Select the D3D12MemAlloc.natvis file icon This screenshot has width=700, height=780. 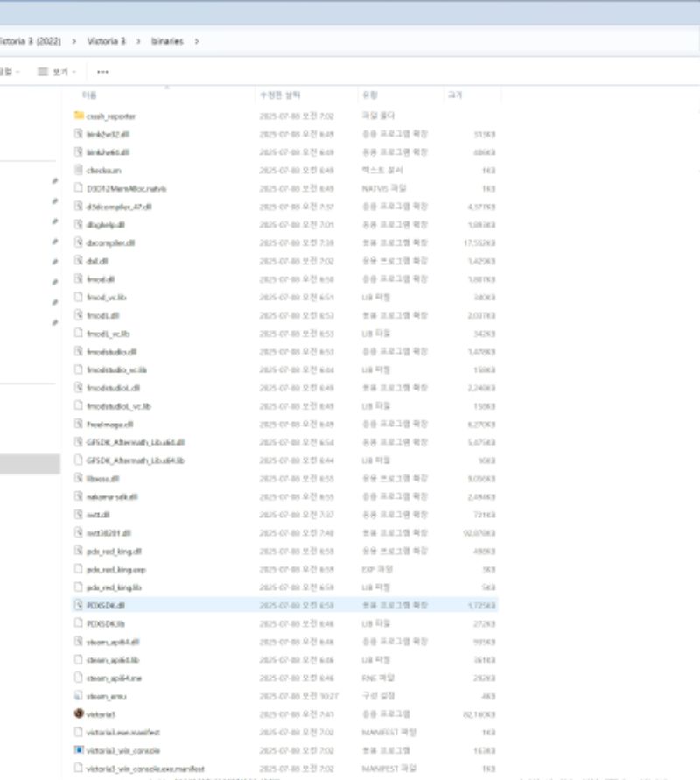point(79,188)
